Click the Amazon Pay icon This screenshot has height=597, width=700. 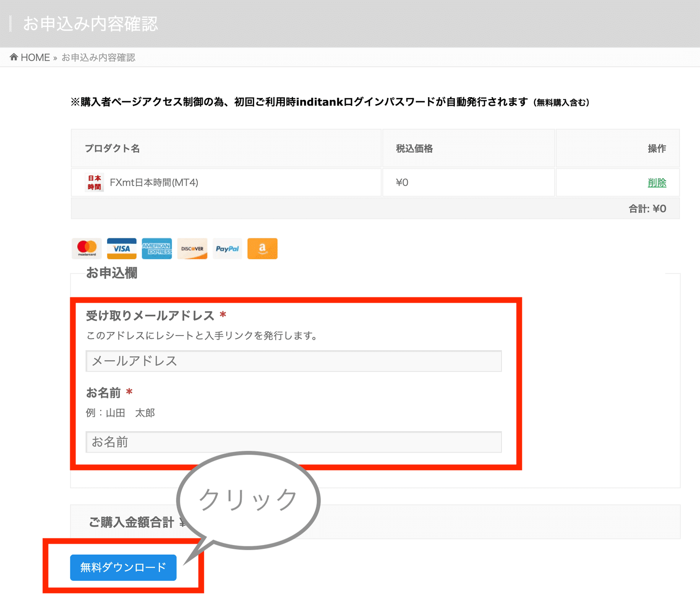(x=262, y=249)
